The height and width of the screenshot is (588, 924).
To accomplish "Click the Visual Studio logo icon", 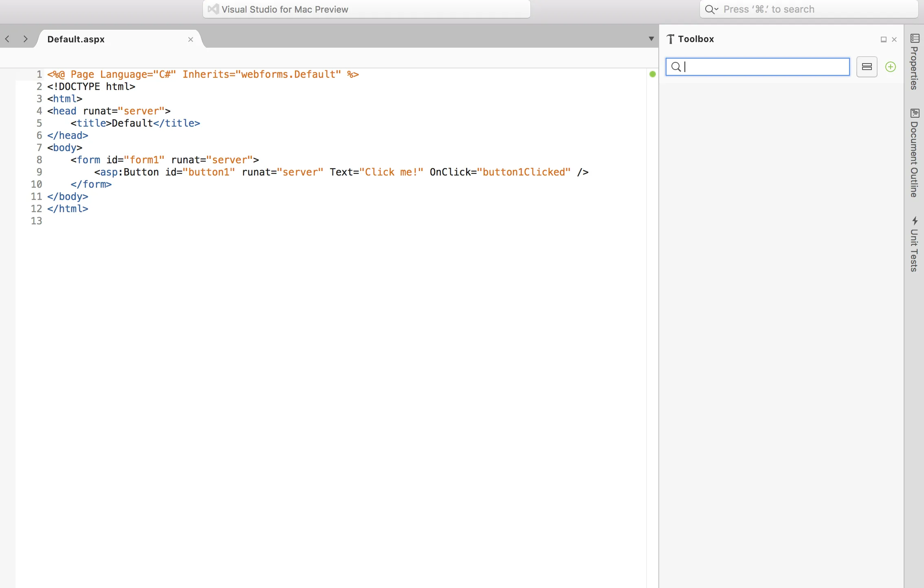I will 213,9.
